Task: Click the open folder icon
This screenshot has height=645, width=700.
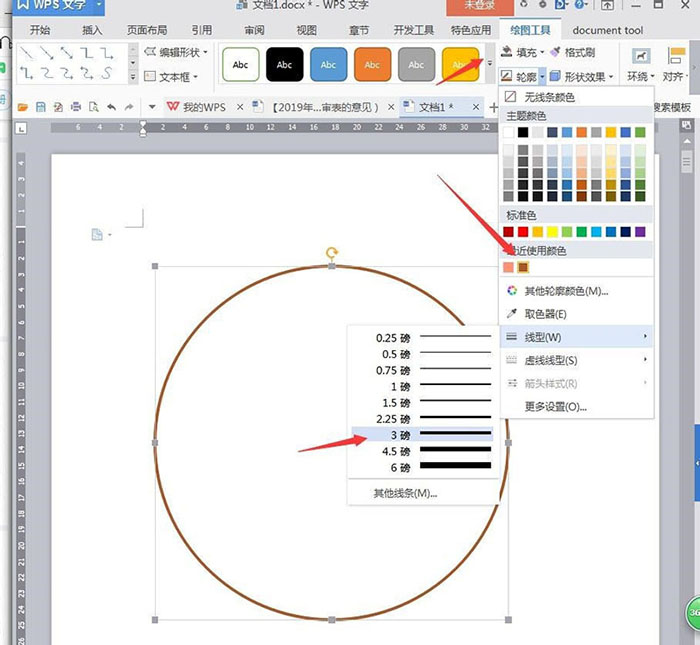Action: coord(22,107)
